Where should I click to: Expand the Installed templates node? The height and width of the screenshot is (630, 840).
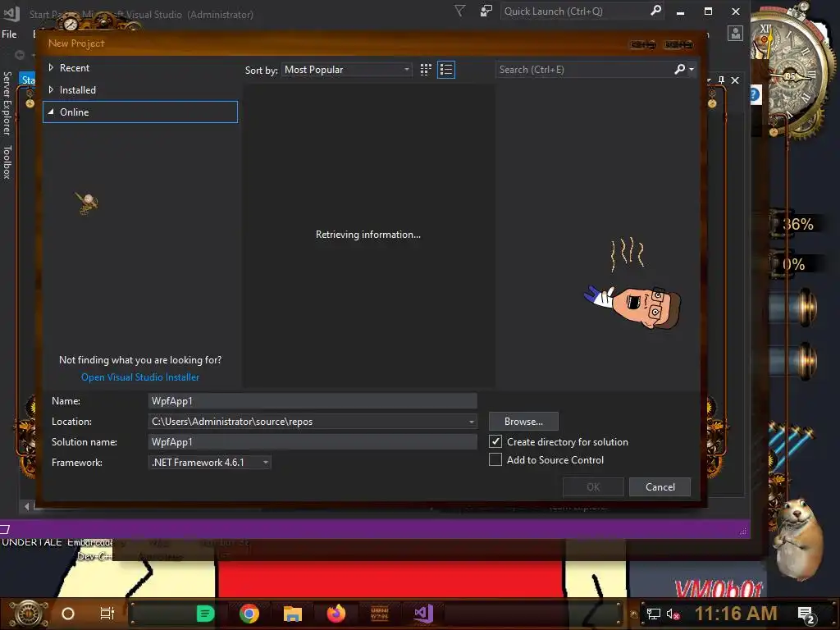click(51, 89)
